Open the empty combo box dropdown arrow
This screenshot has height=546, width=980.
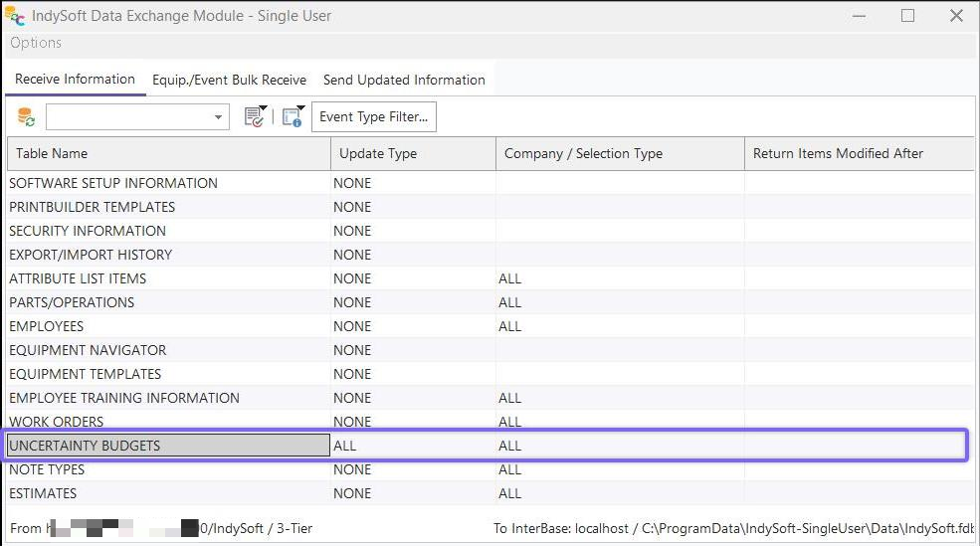coord(219,117)
